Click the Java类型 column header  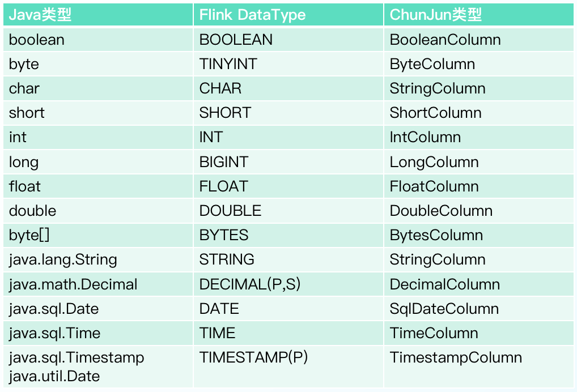tap(40, 15)
